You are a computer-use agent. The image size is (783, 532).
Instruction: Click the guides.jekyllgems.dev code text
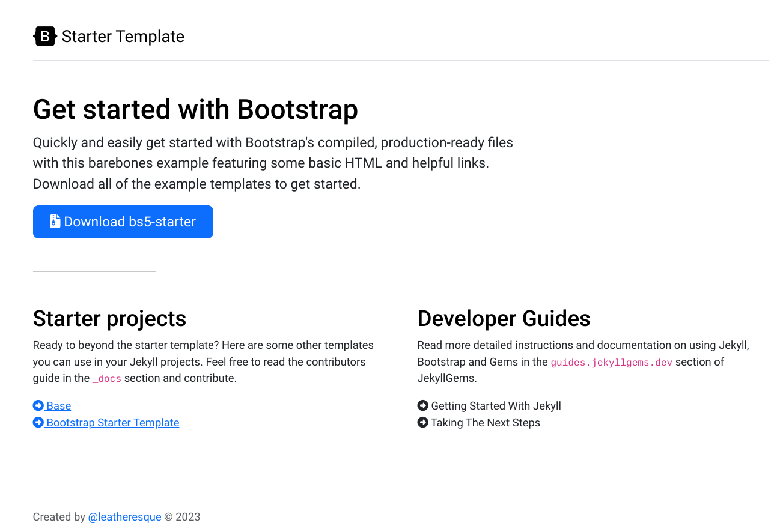(x=612, y=363)
